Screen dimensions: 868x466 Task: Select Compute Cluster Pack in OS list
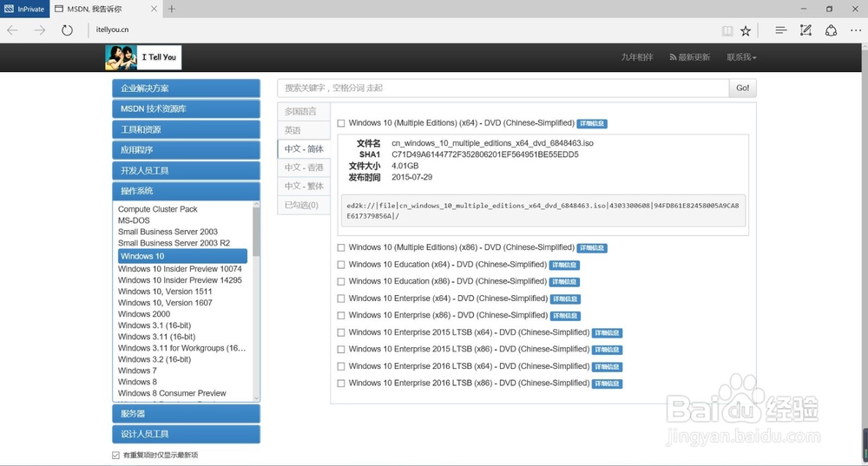158,209
